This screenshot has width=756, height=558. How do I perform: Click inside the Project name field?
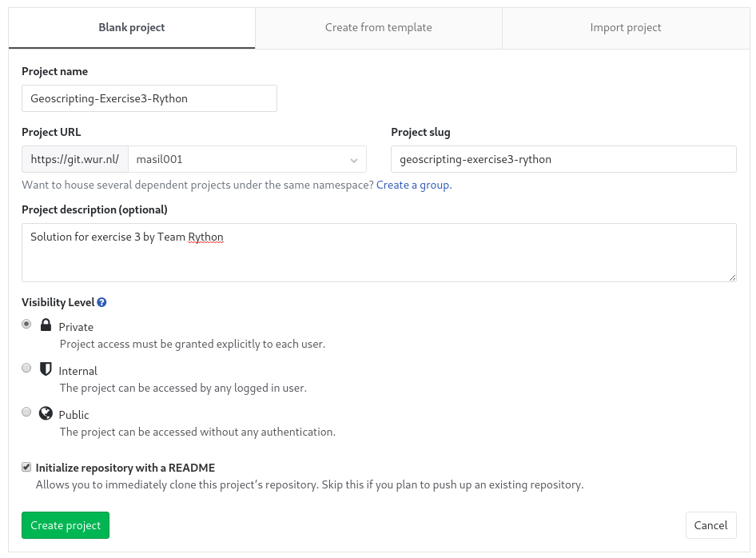tap(149, 98)
